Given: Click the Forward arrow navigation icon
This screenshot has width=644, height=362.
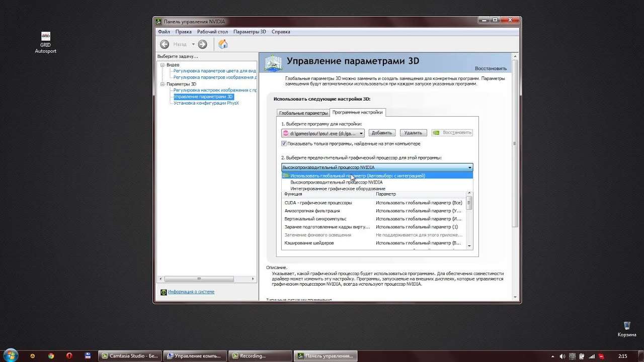Looking at the screenshot, I should pyautogui.click(x=202, y=44).
